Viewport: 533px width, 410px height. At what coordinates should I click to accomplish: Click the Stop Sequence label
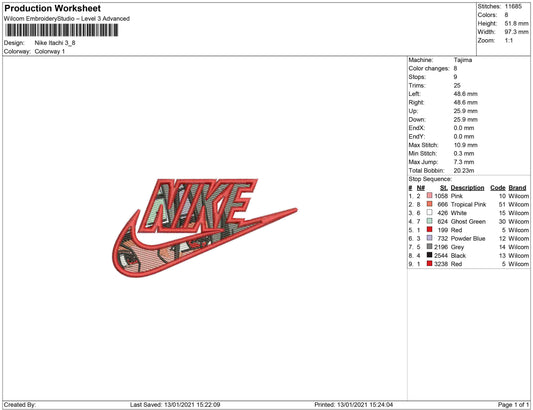(430, 179)
